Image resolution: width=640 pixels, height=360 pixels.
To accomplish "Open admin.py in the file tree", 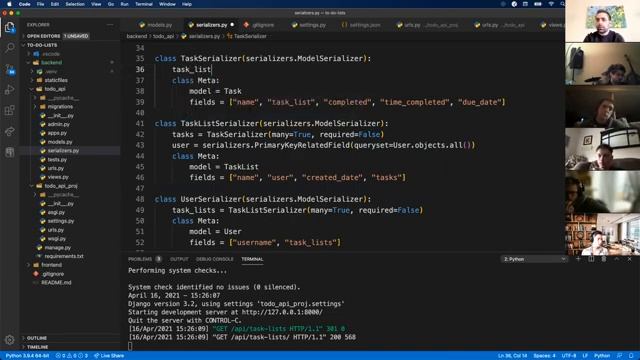I will tap(58, 124).
